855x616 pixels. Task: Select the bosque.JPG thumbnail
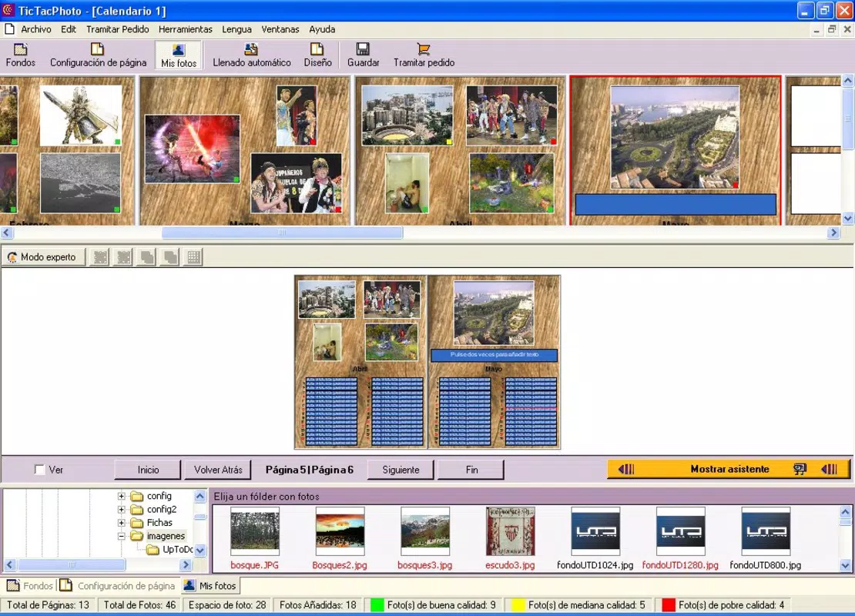tap(255, 531)
